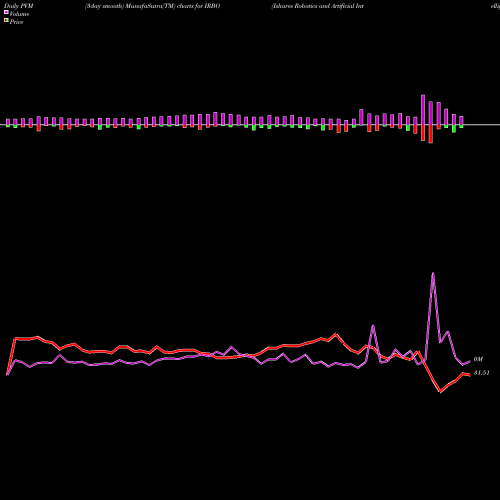Click the lowest dip of the red price line
500x500 pixels.
pos(440,392)
